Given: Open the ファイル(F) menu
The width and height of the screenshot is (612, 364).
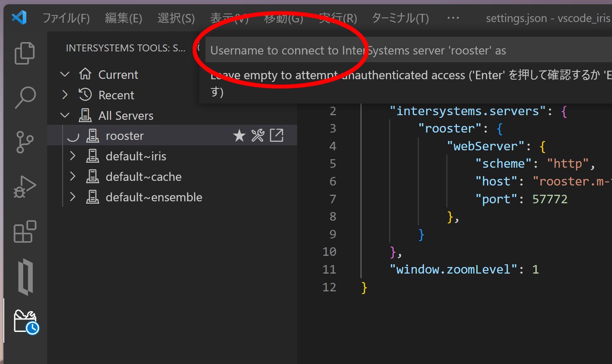Looking at the screenshot, I should coord(66,18).
